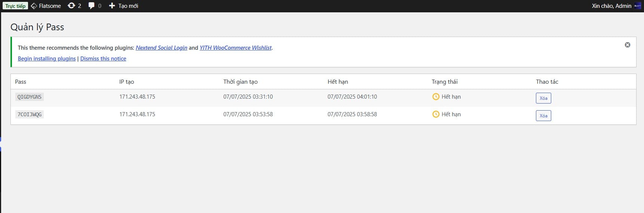Click the clock icon for QIGDYGNS status

436,97
